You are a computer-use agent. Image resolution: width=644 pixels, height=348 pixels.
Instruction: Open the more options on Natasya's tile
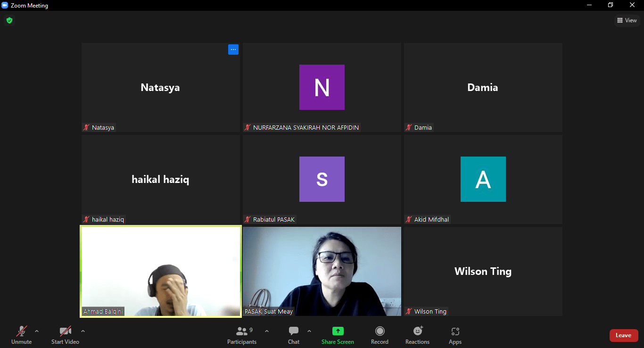(x=233, y=50)
